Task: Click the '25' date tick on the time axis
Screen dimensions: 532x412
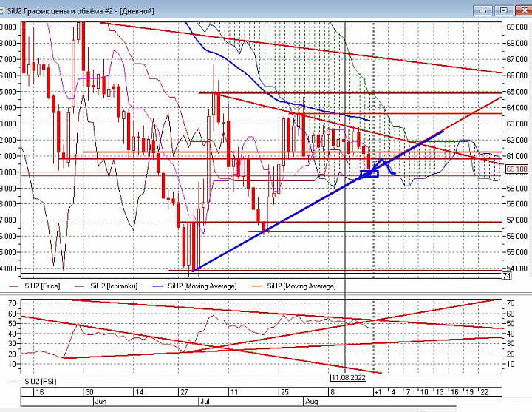Action: point(284,392)
